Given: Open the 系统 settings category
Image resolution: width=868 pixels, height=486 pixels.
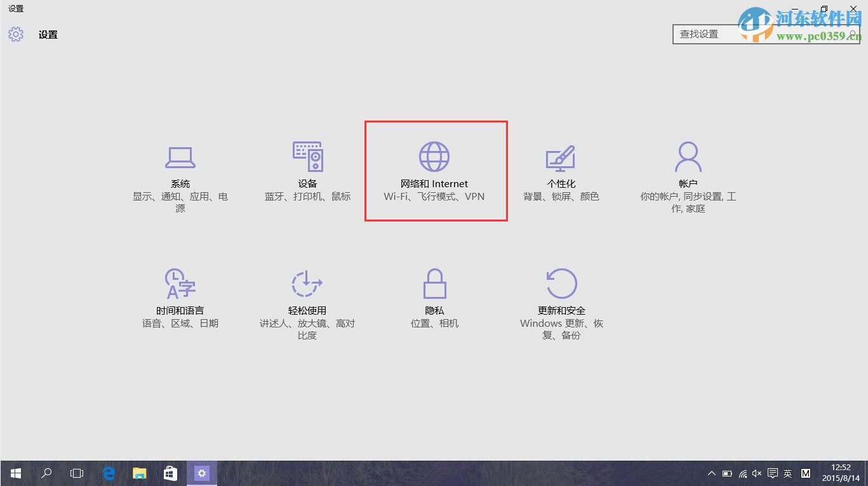Looking at the screenshot, I should coord(180,171).
